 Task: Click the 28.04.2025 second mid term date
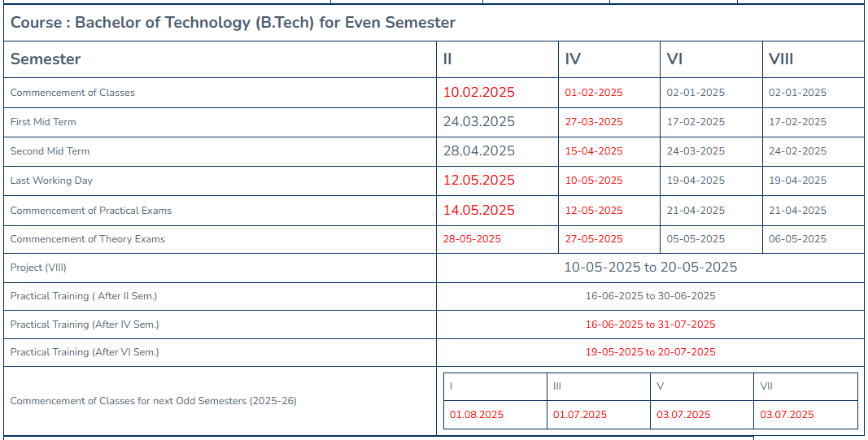coord(478,151)
